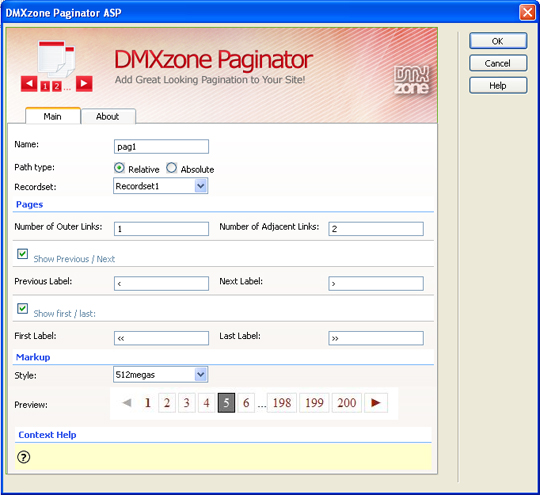
Task: Open Help from the side buttons
Action: pyautogui.click(x=498, y=85)
